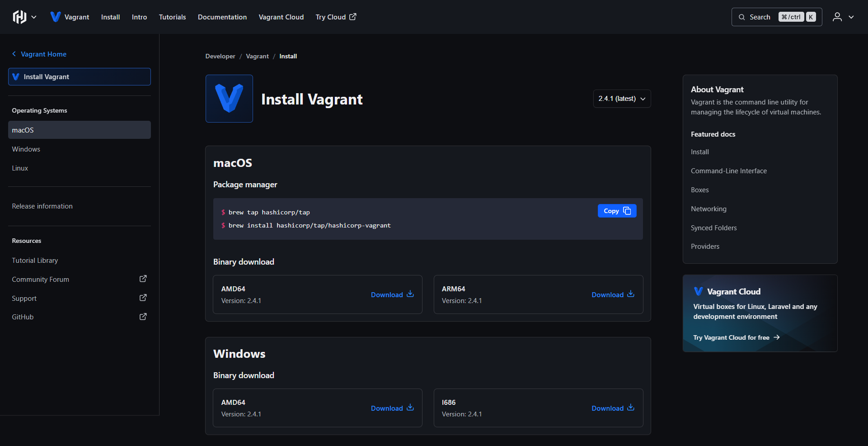Expand the user account menu chevron
The width and height of the screenshot is (868, 446).
851,17
